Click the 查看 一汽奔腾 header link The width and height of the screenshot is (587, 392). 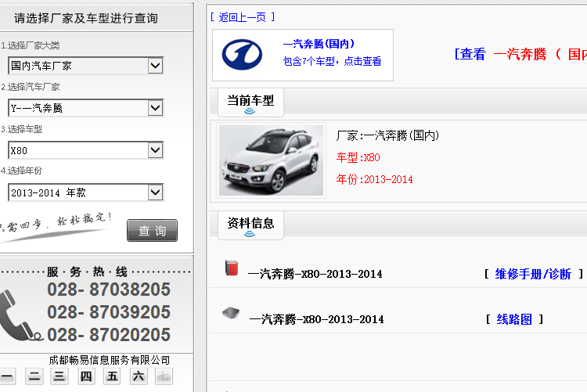coord(520,54)
